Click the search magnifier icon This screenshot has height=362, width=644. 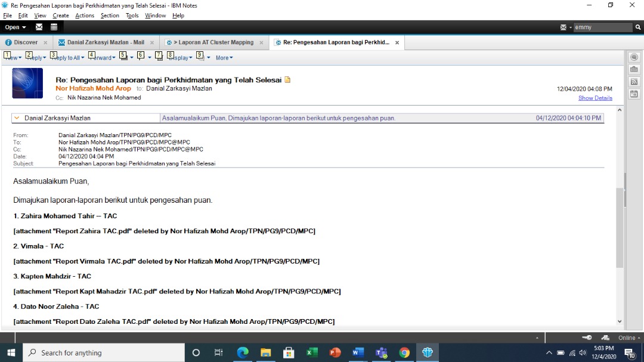[x=638, y=27]
